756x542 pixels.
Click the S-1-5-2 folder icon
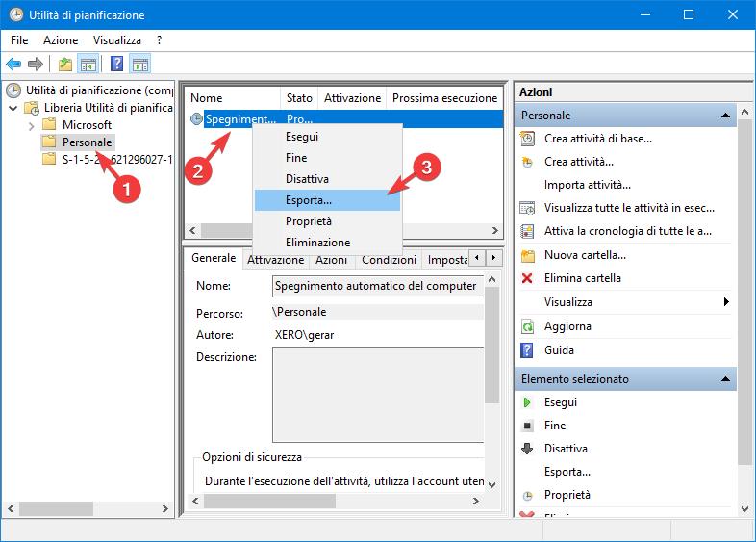click(49, 159)
